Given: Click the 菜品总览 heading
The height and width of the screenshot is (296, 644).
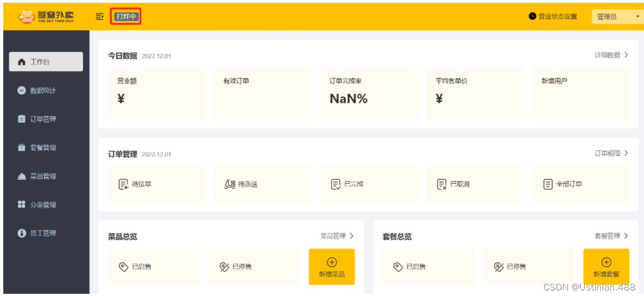Looking at the screenshot, I should point(123,237).
